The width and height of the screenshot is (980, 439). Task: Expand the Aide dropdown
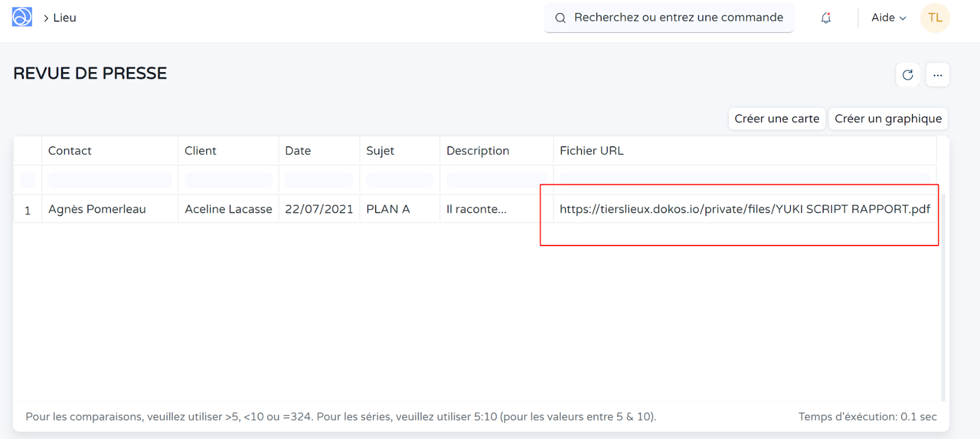coord(888,18)
